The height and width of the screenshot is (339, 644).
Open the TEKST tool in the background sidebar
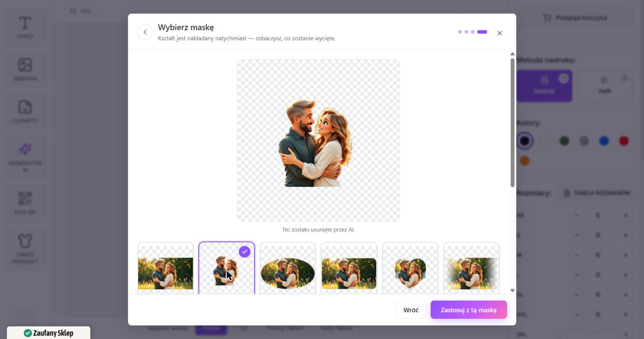pyautogui.click(x=25, y=27)
